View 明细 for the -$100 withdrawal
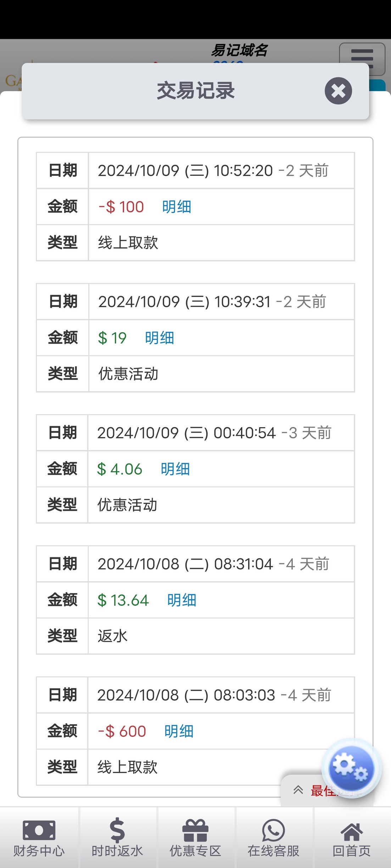The height and width of the screenshot is (868, 391). point(177,207)
